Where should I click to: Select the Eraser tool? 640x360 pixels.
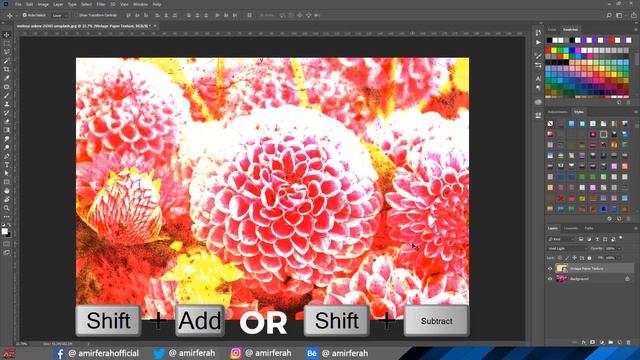pyautogui.click(x=7, y=121)
